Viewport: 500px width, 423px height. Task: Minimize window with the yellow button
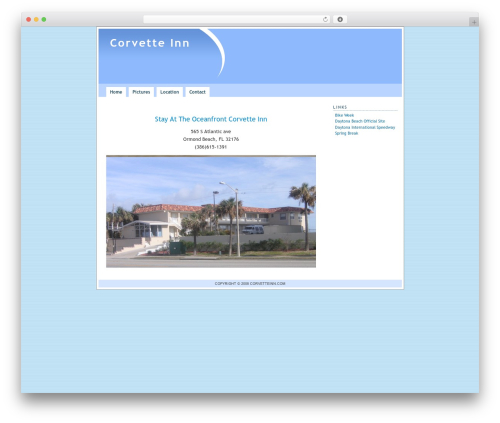click(x=36, y=20)
